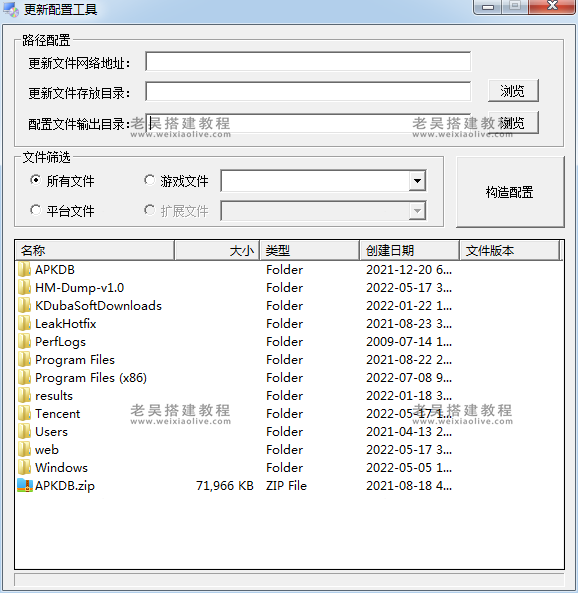Select the APKDB.zip file name
This screenshot has height=593, width=578.
pyautogui.click(x=65, y=486)
